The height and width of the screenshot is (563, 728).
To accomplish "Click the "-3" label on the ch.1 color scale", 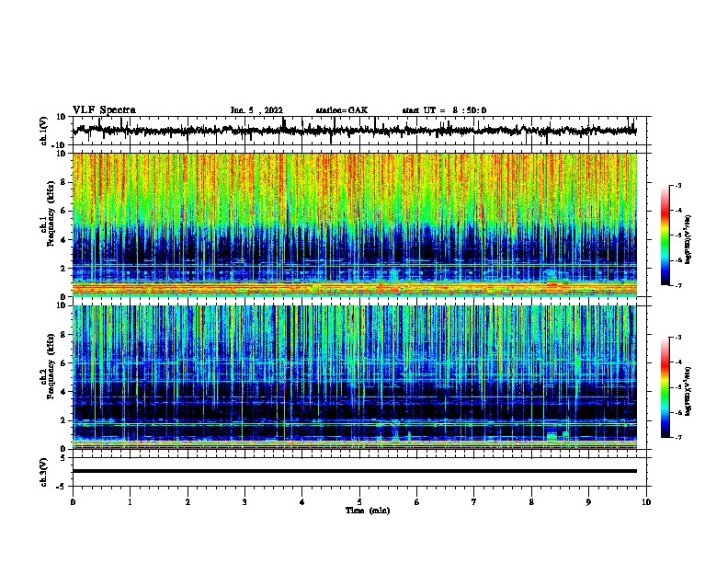I will point(677,185).
